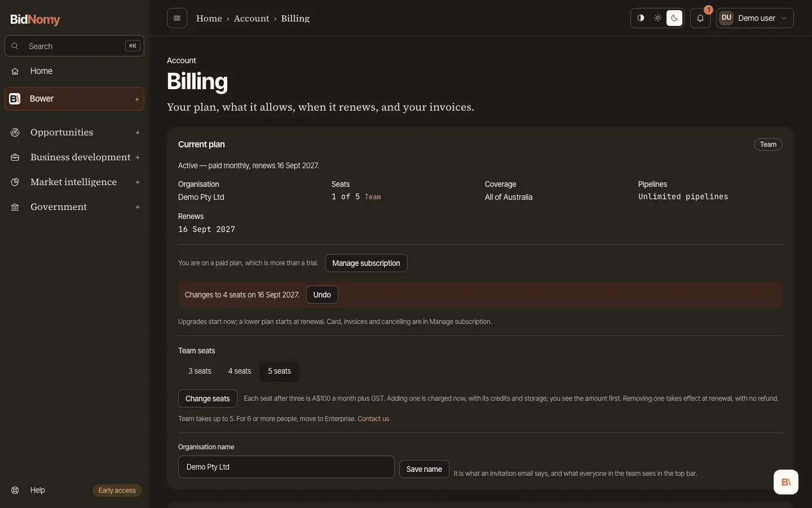Click the Save name button
This screenshot has height=508, width=812.
click(424, 469)
